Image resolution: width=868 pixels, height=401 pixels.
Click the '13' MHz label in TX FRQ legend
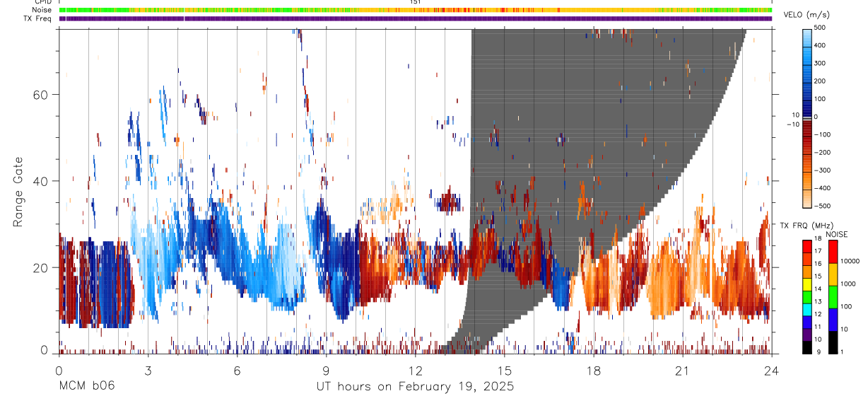(x=818, y=303)
